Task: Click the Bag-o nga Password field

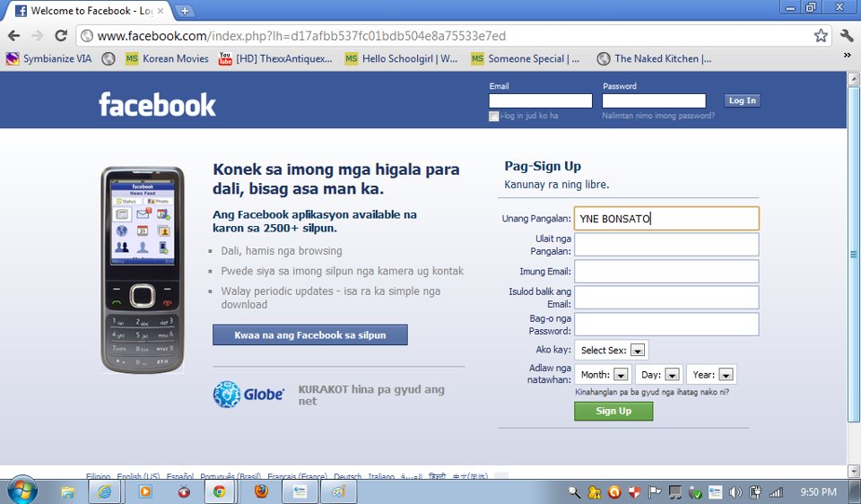Action: point(666,325)
